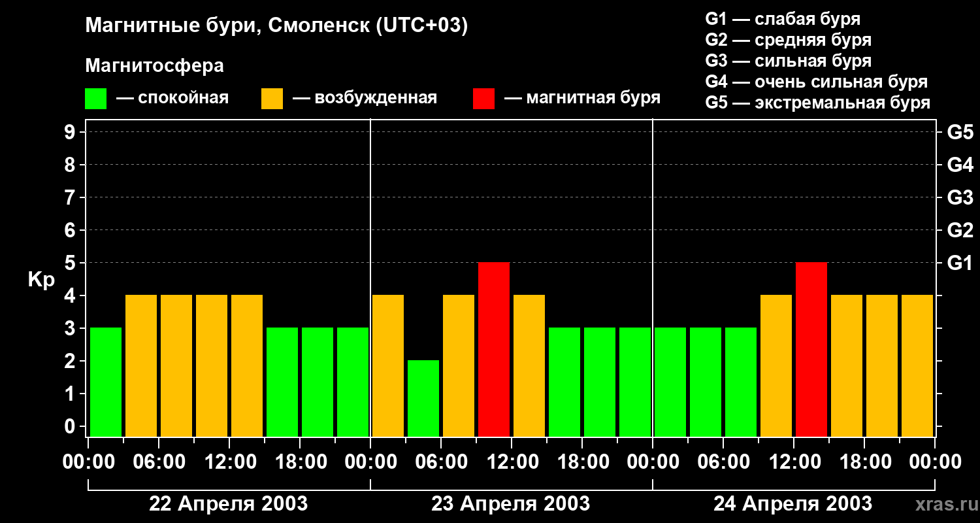980x523 pixels.
Task: Click the 00:00–03:00 green bar on 24 April
Action: 670,382
